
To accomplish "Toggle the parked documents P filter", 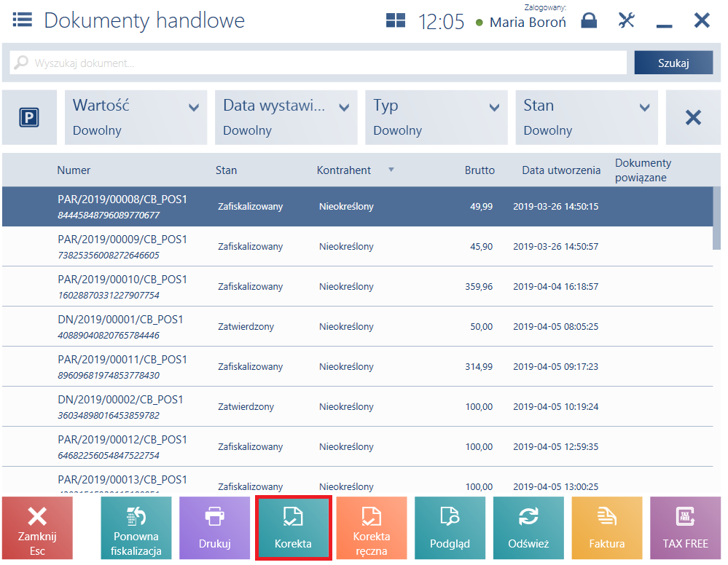I will [29, 117].
